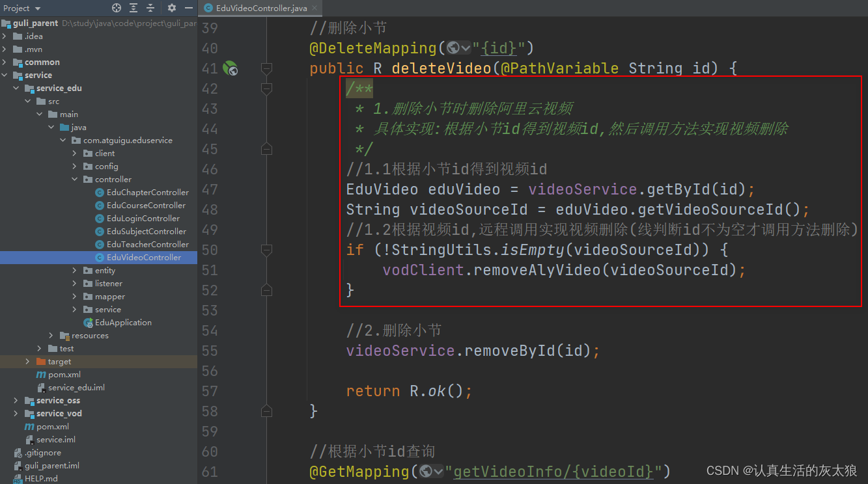This screenshot has height=484, width=868.
Task: Expand the config package
Action: click(74, 166)
